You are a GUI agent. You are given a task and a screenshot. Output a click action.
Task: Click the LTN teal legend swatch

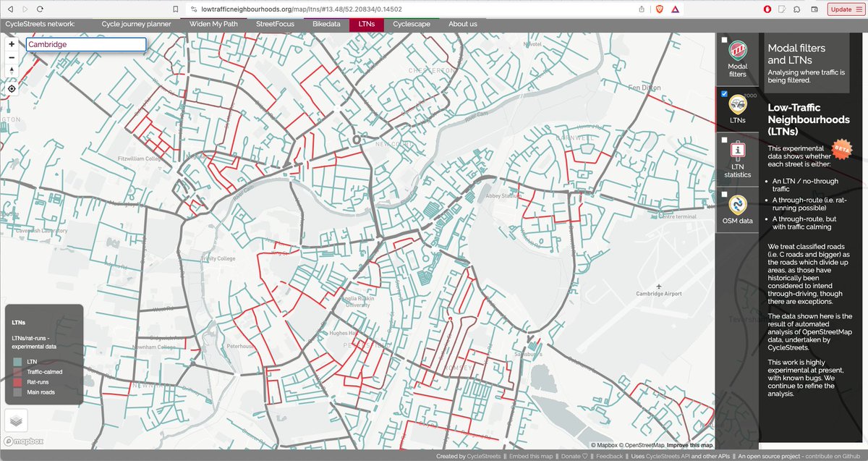17,361
